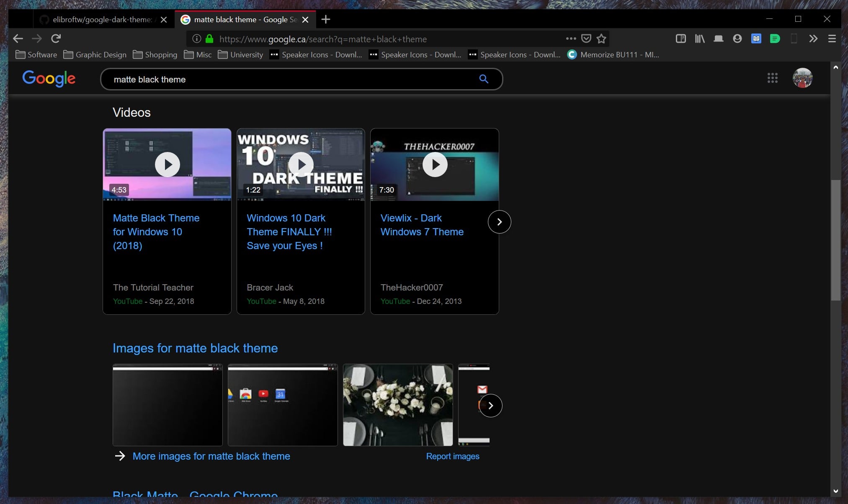Close the matte black theme Google tab
The height and width of the screenshot is (504, 848).
(x=305, y=20)
